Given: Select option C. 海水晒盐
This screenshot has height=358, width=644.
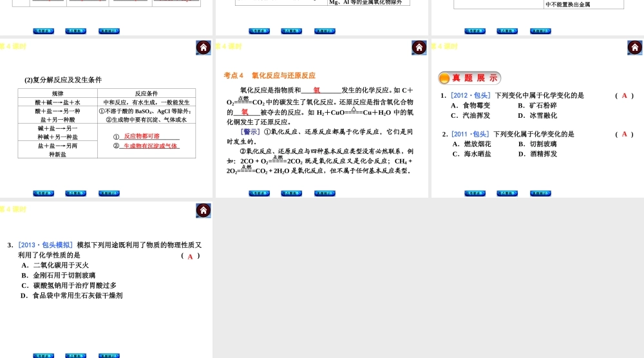Looking at the screenshot, I should click(472, 154).
